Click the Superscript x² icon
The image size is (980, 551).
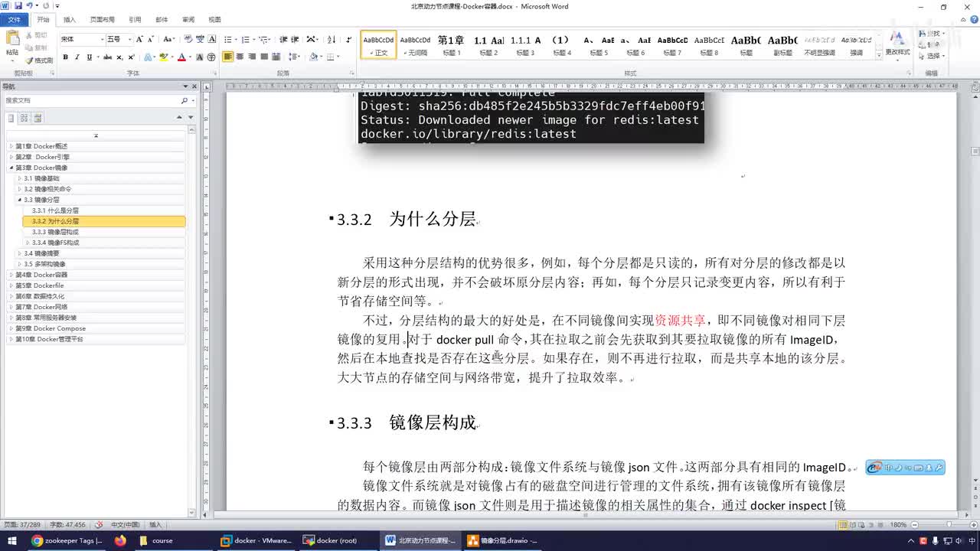(x=131, y=57)
